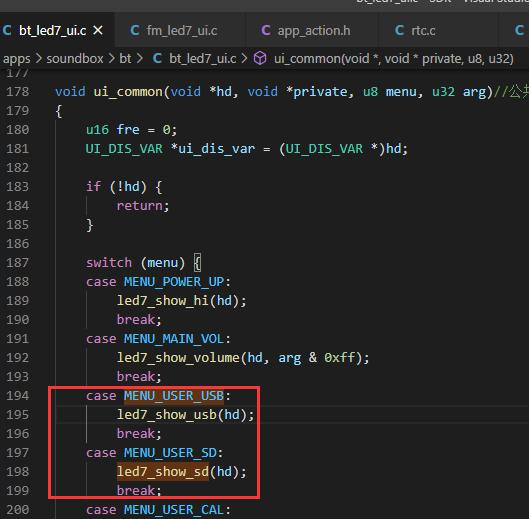Click the C file icon in breadcrumb path
The height and width of the screenshot is (519, 529).
coord(157,58)
